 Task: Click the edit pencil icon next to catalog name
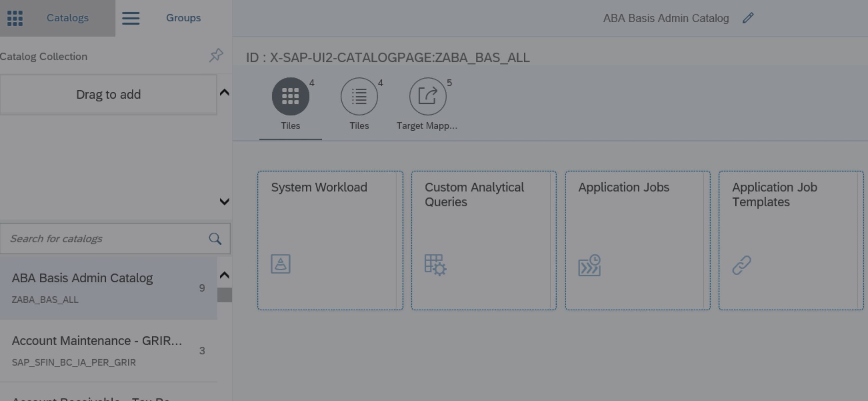click(x=750, y=18)
